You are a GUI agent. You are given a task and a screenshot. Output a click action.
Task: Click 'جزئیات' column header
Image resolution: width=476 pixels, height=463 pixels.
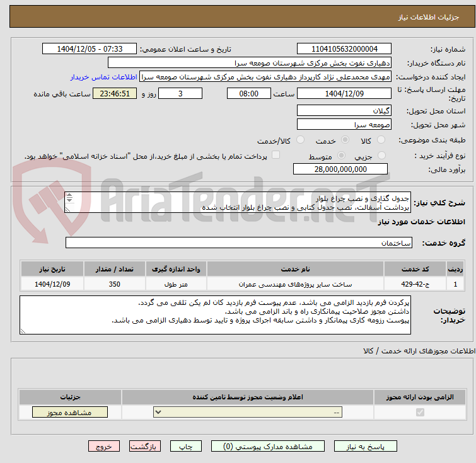70,397
